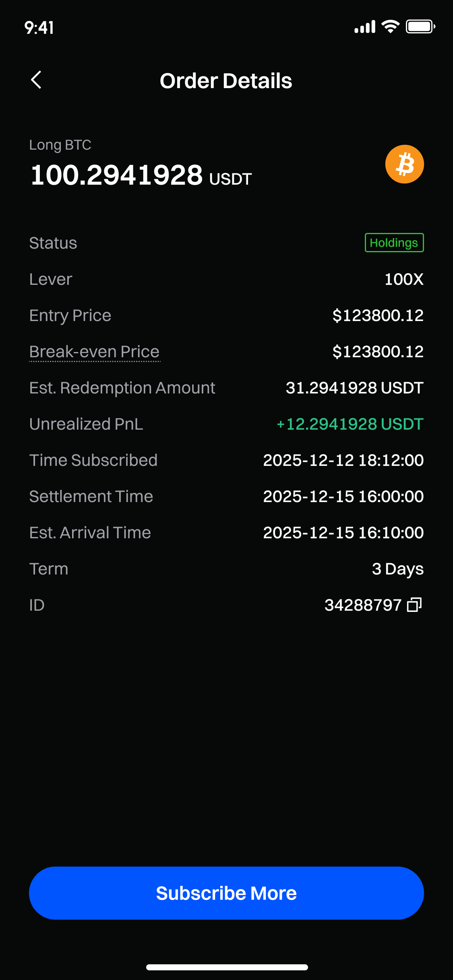Image resolution: width=453 pixels, height=980 pixels.
Task: Tap the Order Details page title
Action: click(226, 81)
